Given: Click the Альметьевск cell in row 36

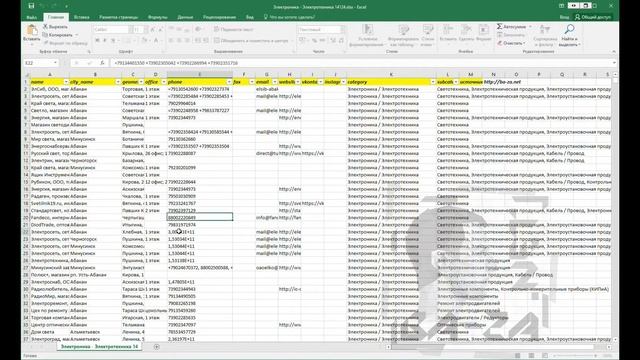Looking at the screenshot, I should pos(96,332).
